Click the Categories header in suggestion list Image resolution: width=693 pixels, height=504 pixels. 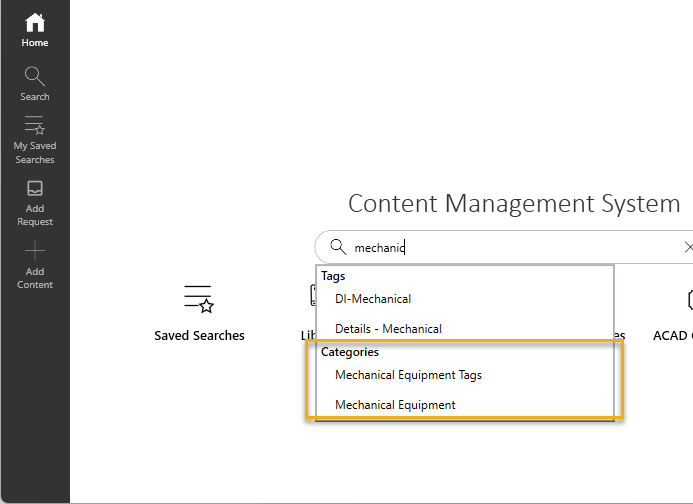coord(350,352)
